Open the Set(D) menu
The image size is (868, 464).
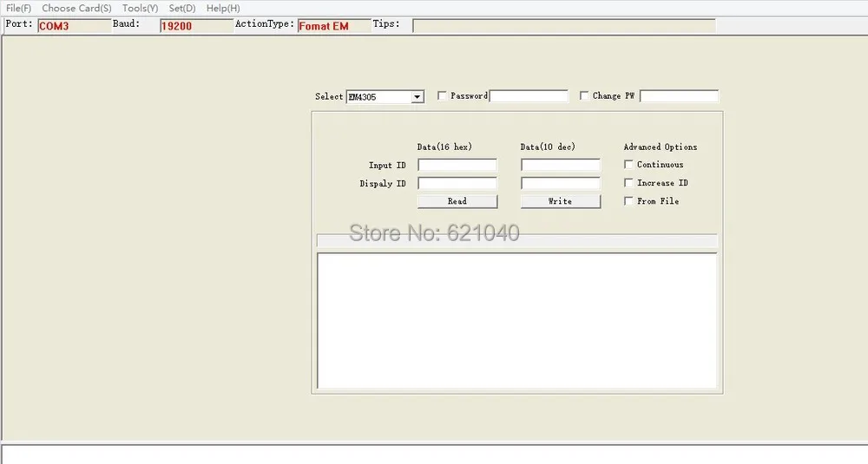coord(182,9)
